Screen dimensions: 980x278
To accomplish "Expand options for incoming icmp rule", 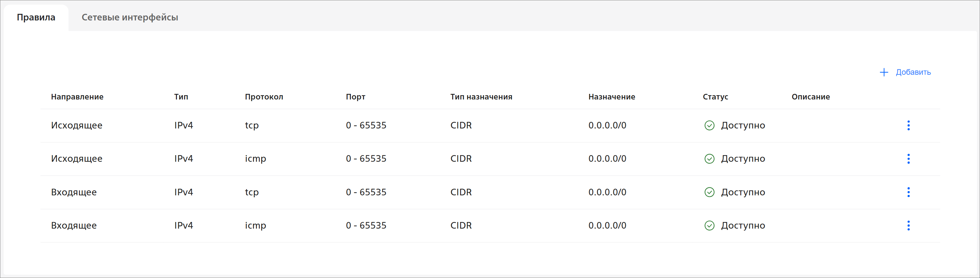I will [908, 225].
